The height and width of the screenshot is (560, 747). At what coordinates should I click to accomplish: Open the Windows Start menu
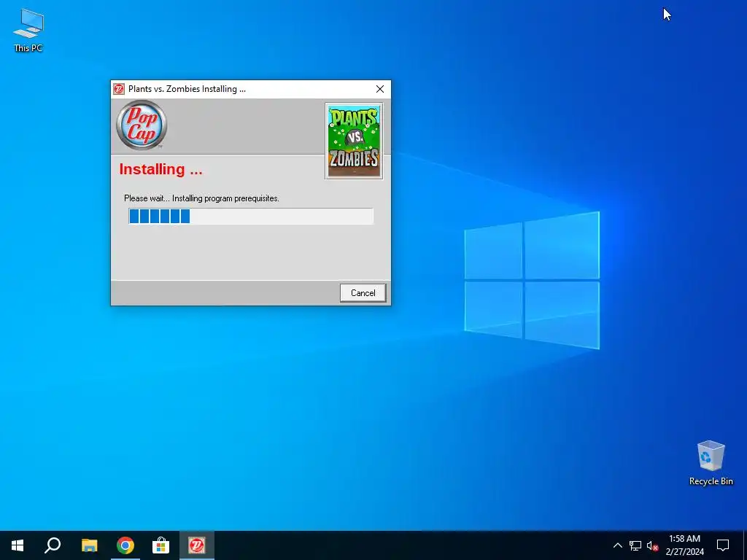pos(18,545)
